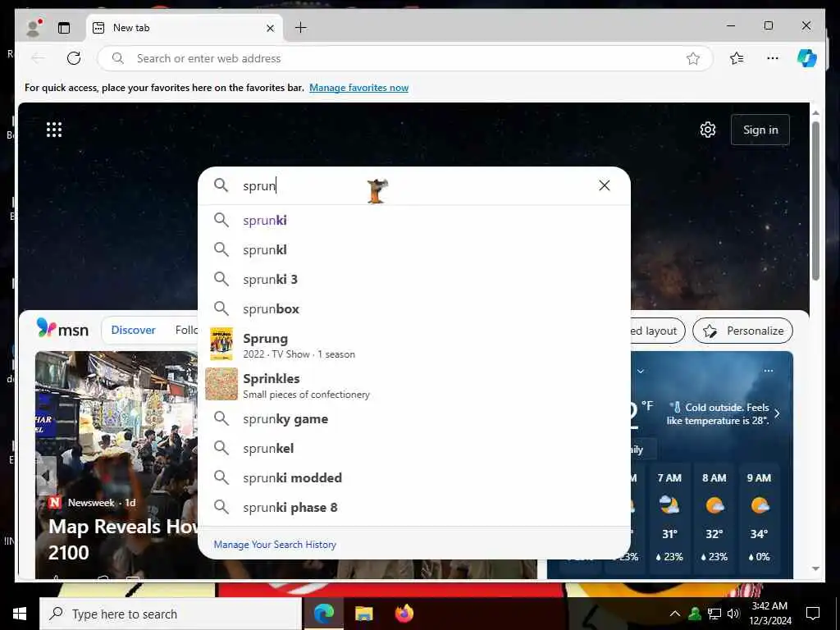Image resolution: width=840 pixels, height=630 pixels.
Task: Select the 'sprunki modded' suggestion
Action: pyautogui.click(x=413, y=478)
